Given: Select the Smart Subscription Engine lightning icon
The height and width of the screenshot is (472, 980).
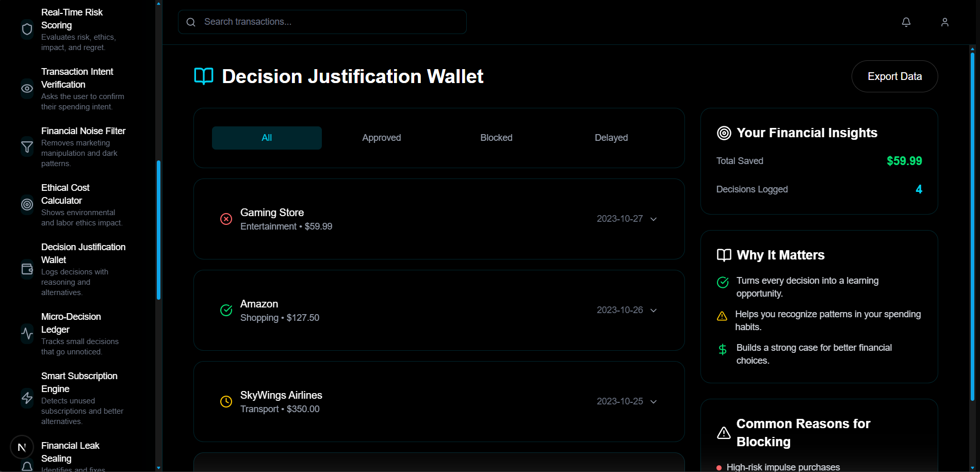Looking at the screenshot, I should [27, 398].
